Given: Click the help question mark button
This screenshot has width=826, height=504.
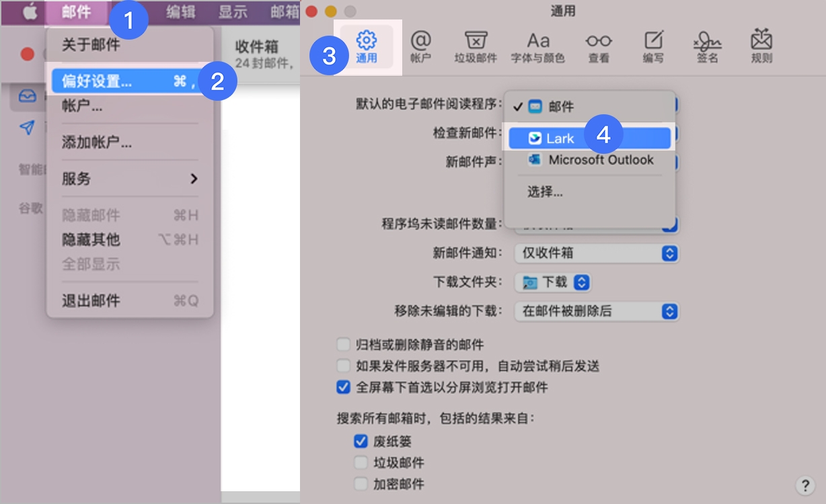Looking at the screenshot, I should click(804, 485).
